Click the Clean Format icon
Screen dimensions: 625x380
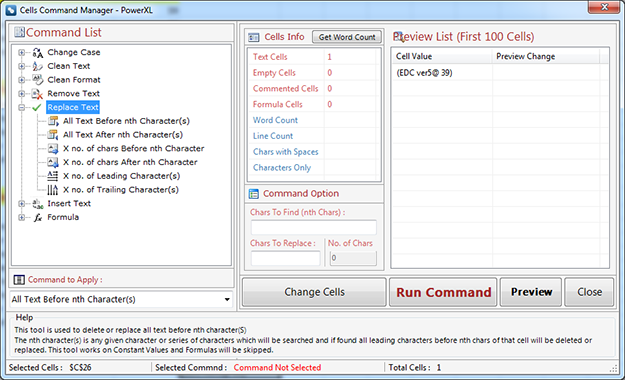(37, 80)
